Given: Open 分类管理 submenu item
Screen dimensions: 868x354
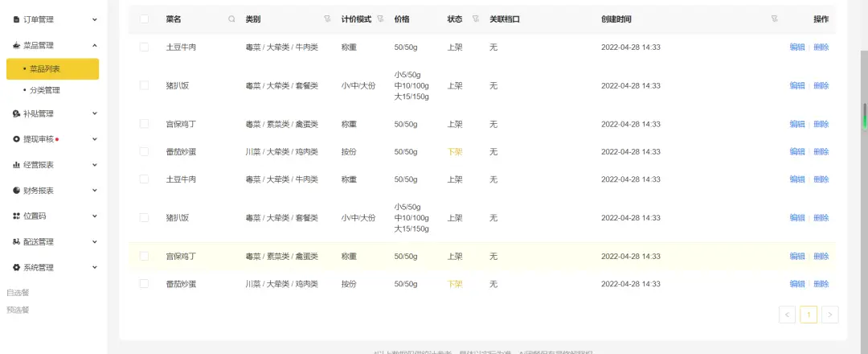Looking at the screenshot, I should [x=45, y=90].
